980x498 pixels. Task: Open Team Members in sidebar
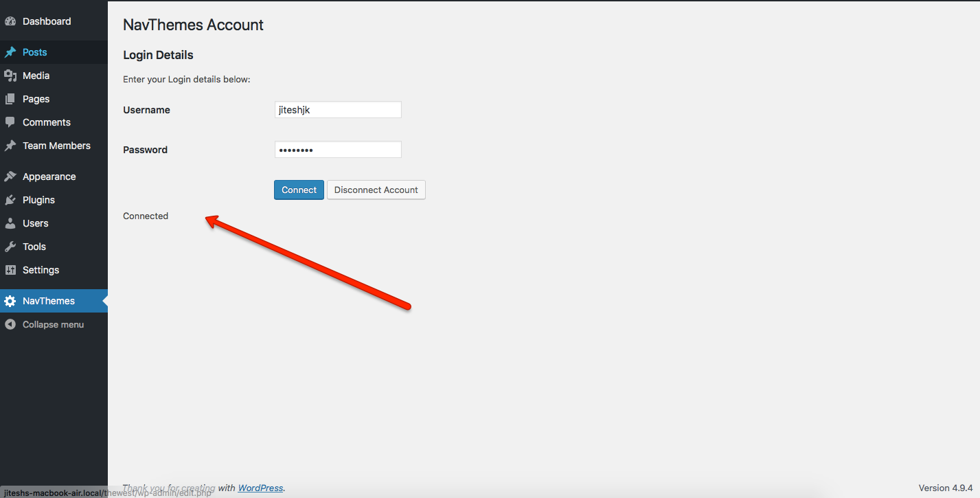click(54, 146)
